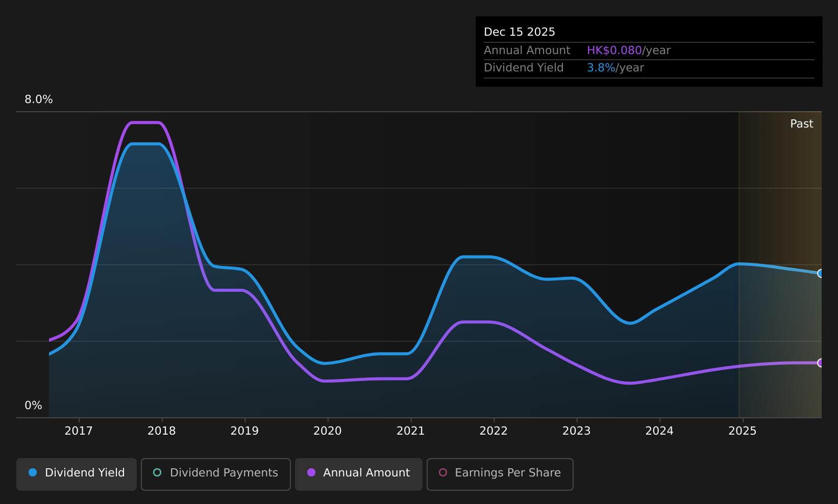Screen dimensions: 838x504
Task: Enable the Earnings Per Share series
Action: (x=500, y=474)
